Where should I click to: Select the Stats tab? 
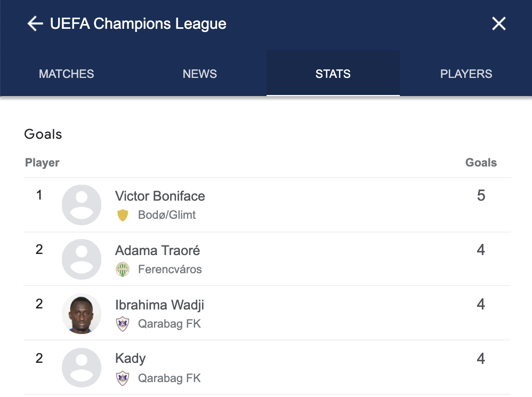[x=333, y=74]
